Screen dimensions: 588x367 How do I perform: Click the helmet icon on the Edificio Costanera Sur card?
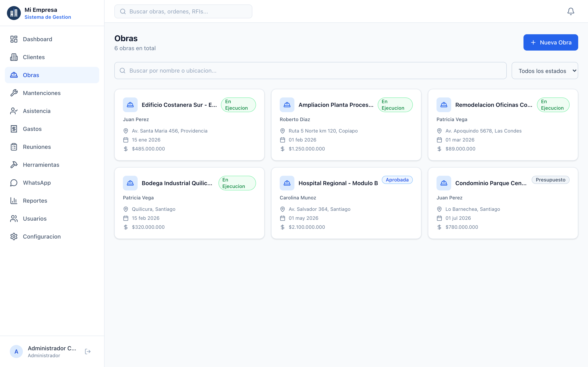pos(130,105)
